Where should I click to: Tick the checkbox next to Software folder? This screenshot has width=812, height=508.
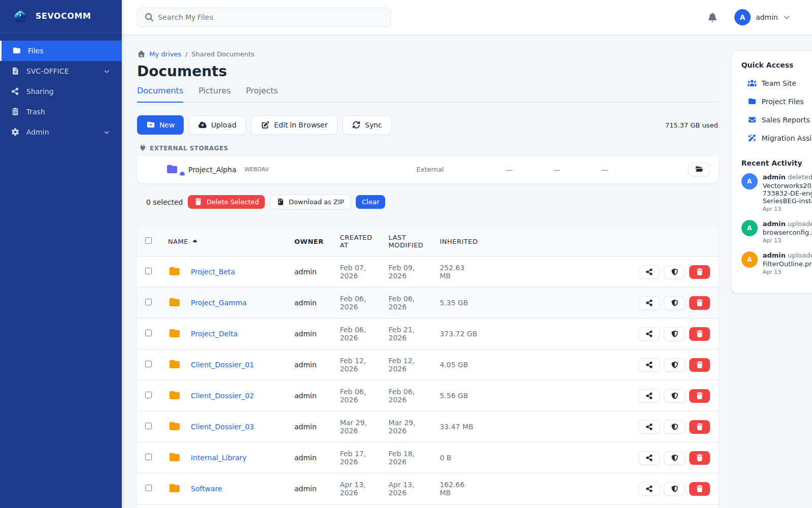148,488
